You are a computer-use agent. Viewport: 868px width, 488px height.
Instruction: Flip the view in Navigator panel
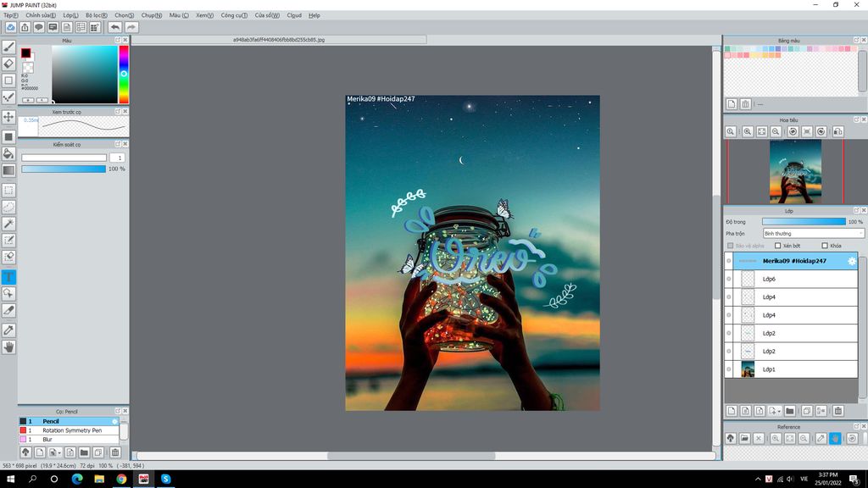point(838,131)
